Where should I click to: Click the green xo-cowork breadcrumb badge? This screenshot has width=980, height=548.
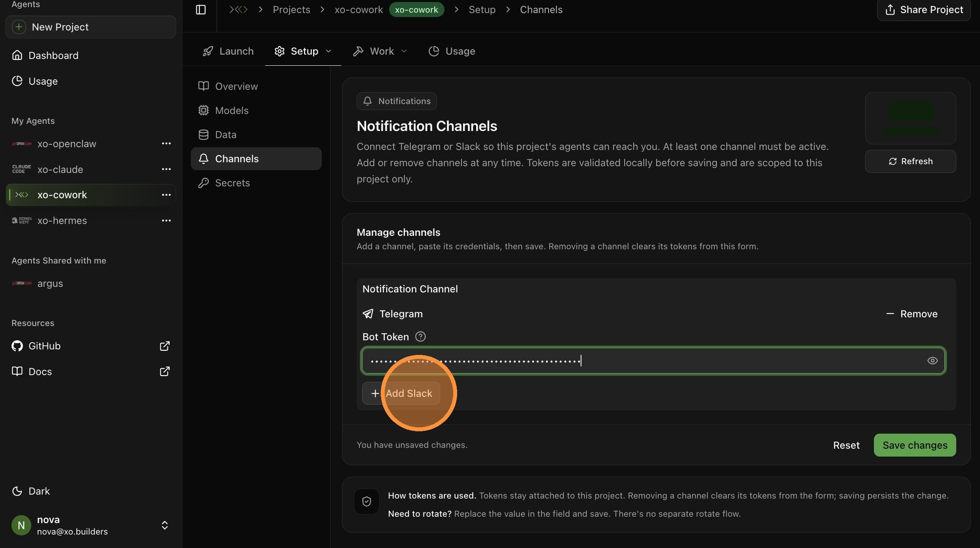pos(416,9)
